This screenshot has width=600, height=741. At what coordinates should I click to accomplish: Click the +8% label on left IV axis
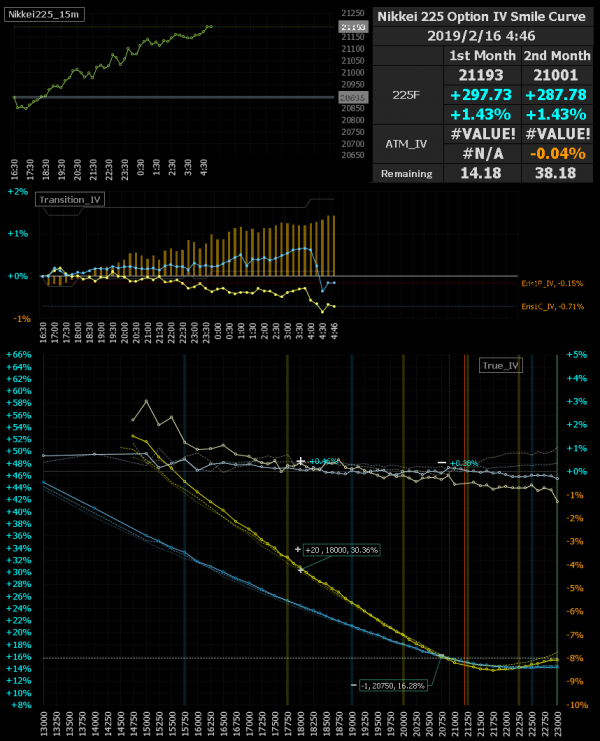point(21,705)
